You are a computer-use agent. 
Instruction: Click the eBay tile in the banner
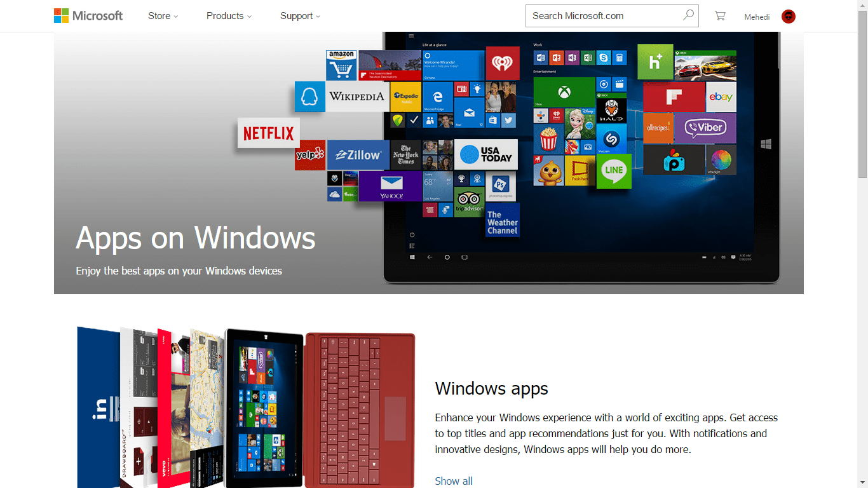coord(721,97)
